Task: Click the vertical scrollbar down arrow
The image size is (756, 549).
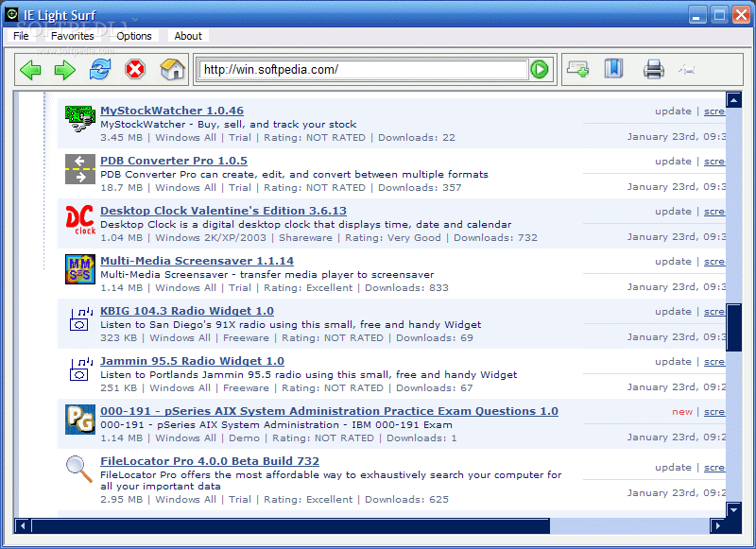Action: [733, 509]
